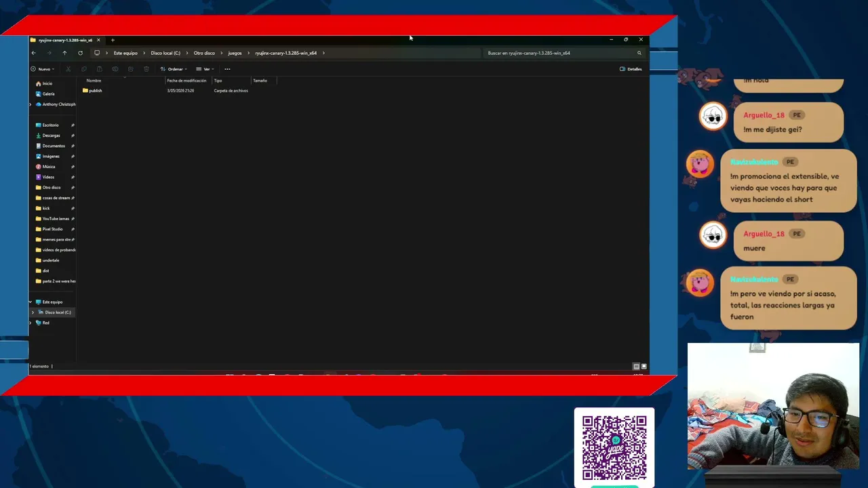Open the See more three-dots menu

click(x=227, y=69)
